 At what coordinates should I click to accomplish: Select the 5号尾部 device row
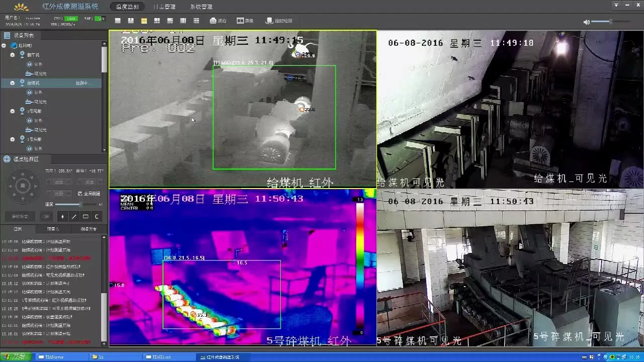(50, 111)
